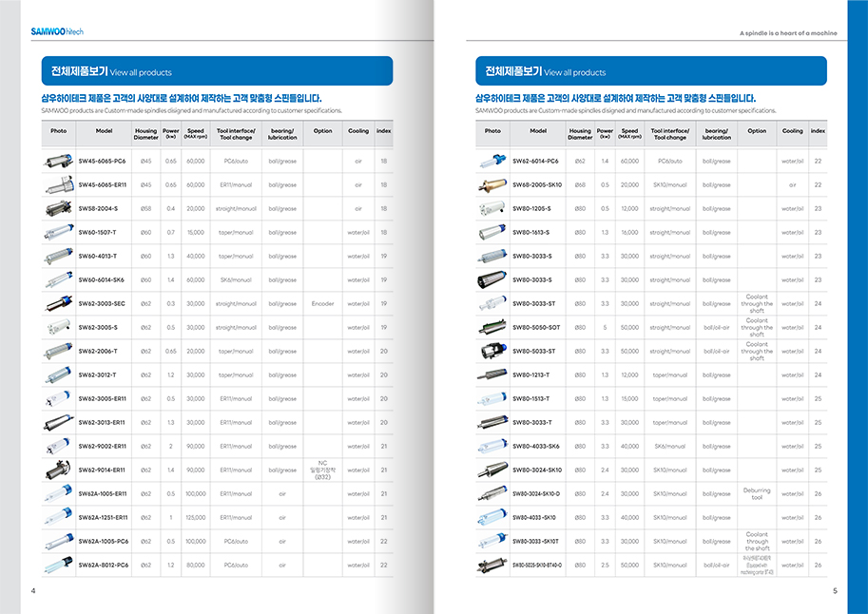Click the SW62A-8012-PC6 spindle image
This screenshot has width=868, height=614.
coord(58,565)
